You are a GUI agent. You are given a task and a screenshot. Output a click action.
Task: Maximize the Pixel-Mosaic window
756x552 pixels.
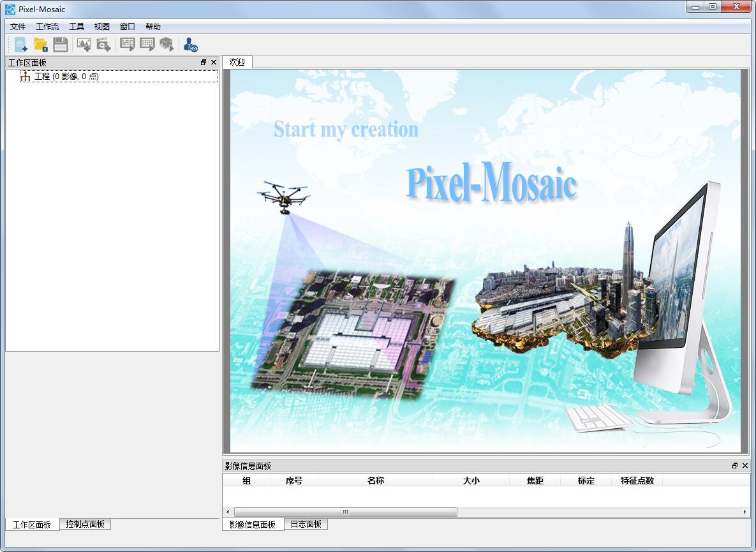point(713,7)
